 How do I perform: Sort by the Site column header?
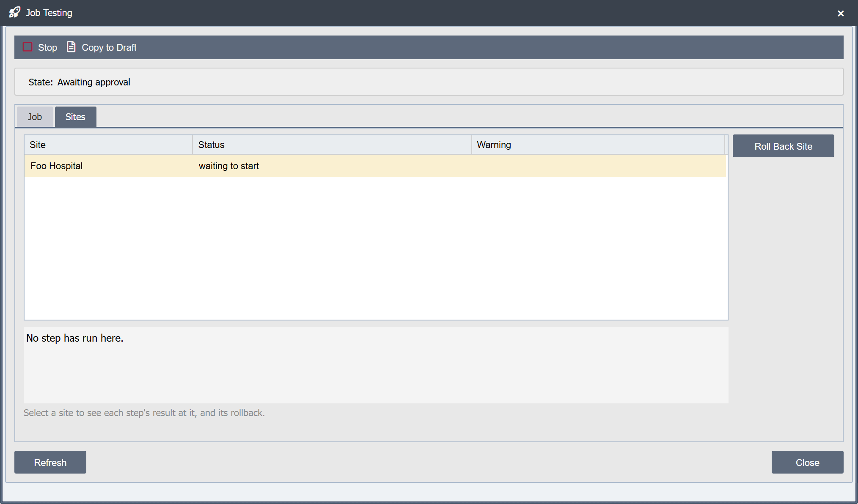point(108,145)
